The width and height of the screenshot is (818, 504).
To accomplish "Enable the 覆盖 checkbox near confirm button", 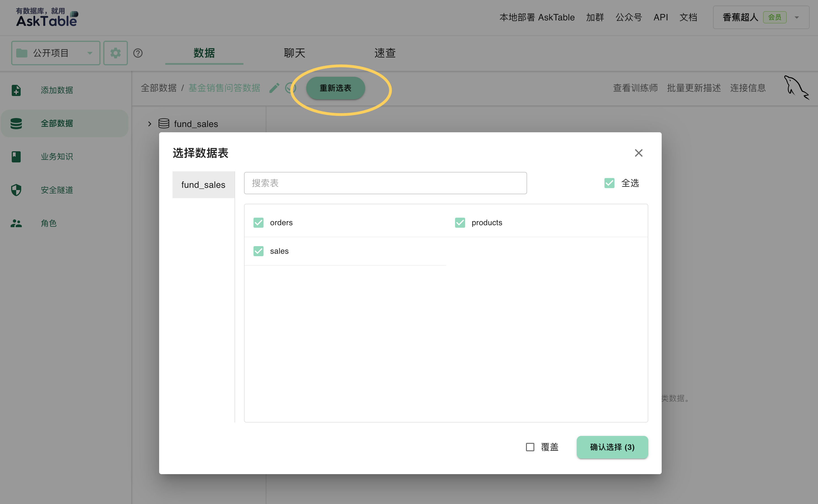I will tap(530, 447).
